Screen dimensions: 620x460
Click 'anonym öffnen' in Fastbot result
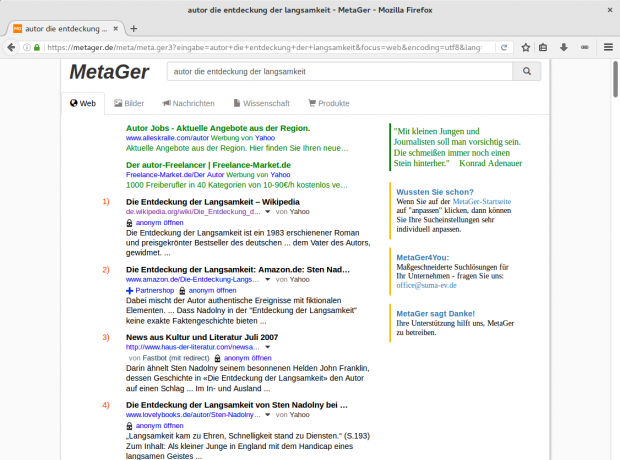248,358
